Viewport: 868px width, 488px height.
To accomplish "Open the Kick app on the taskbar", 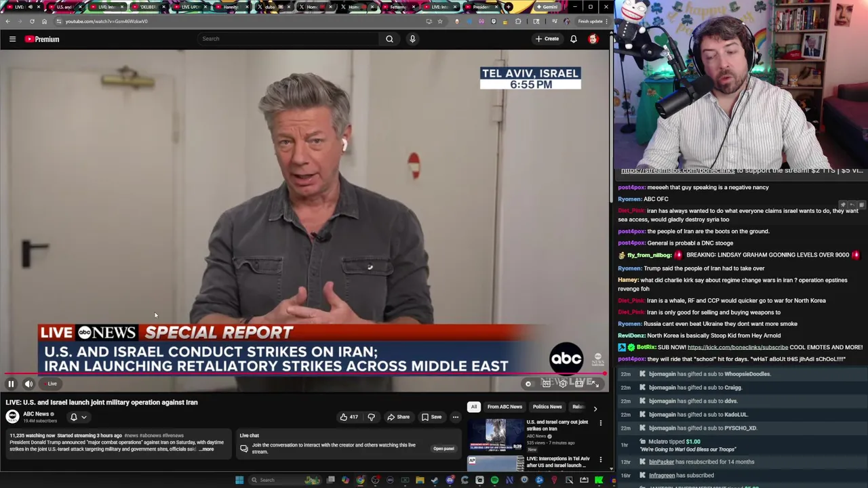I will click(x=599, y=480).
